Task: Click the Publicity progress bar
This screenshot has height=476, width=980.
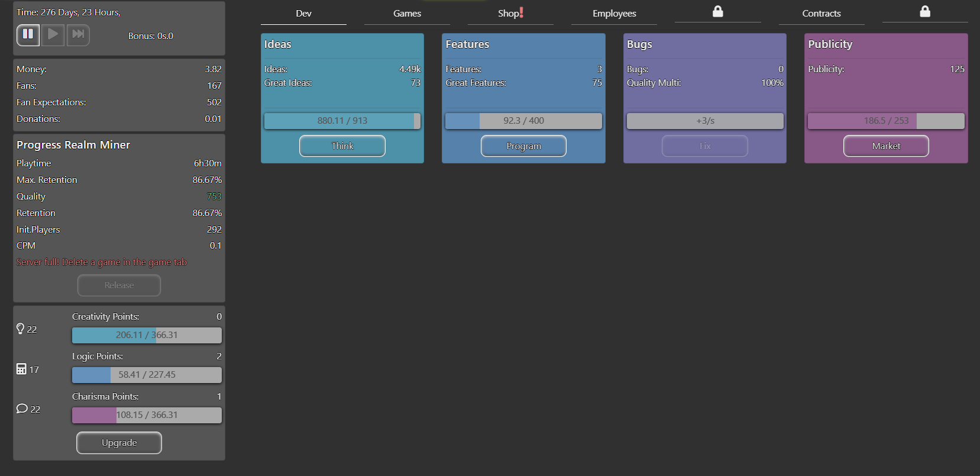Action: coord(885,121)
